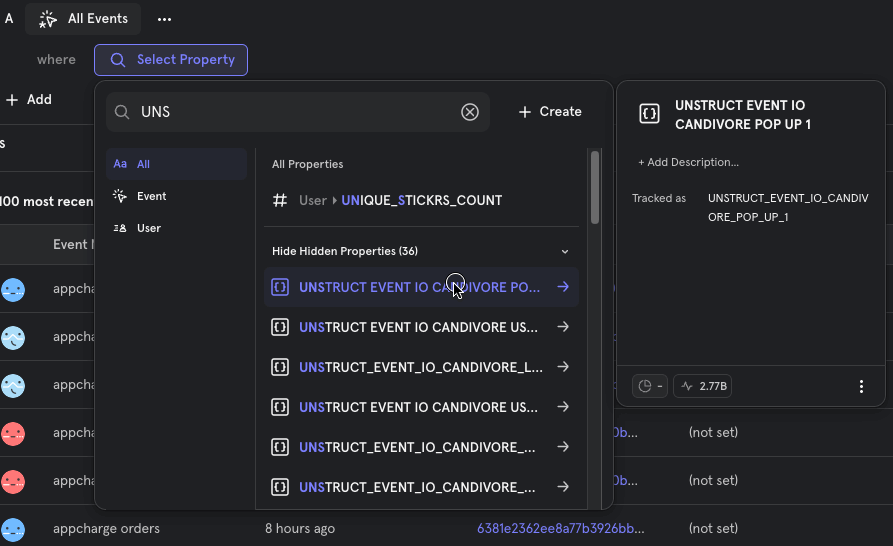Open the Select Property dropdown
Screen dimensions: 893x546
[x=171, y=60]
